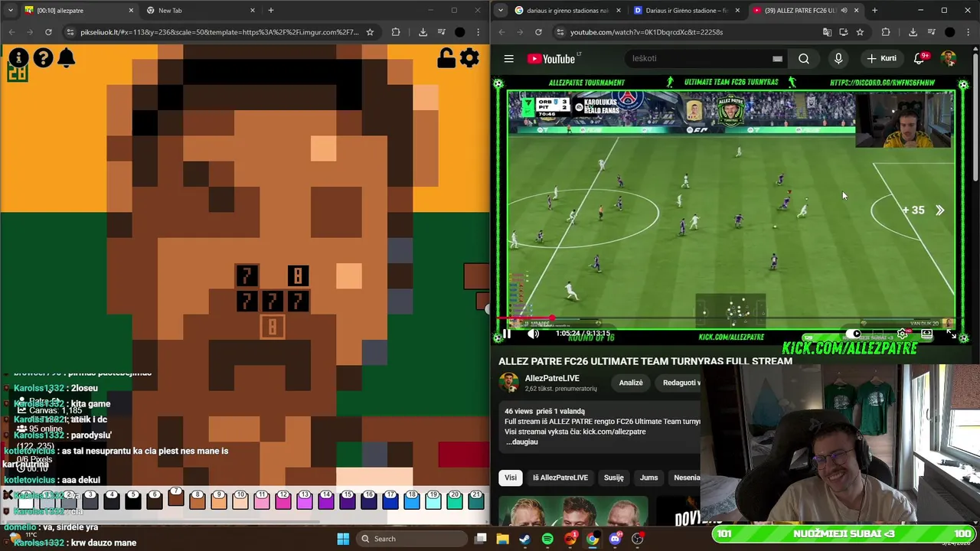Image resolution: width=980 pixels, height=551 pixels.
Task: Open new tab in YouTube browser window
Action: coord(874,11)
